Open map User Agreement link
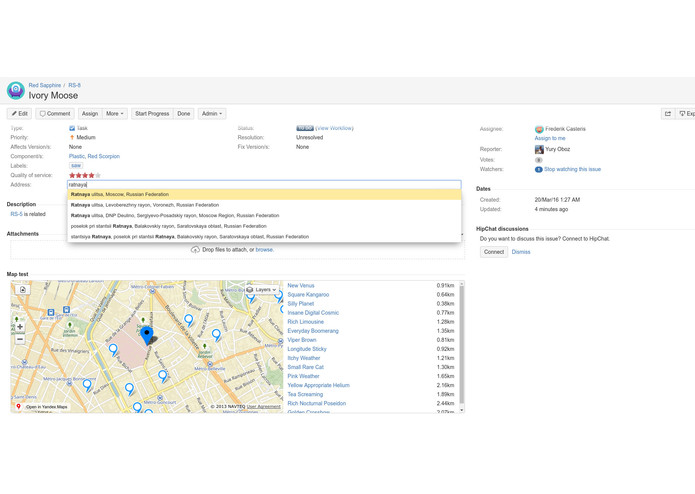This screenshot has height=494, width=695. click(x=263, y=406)
